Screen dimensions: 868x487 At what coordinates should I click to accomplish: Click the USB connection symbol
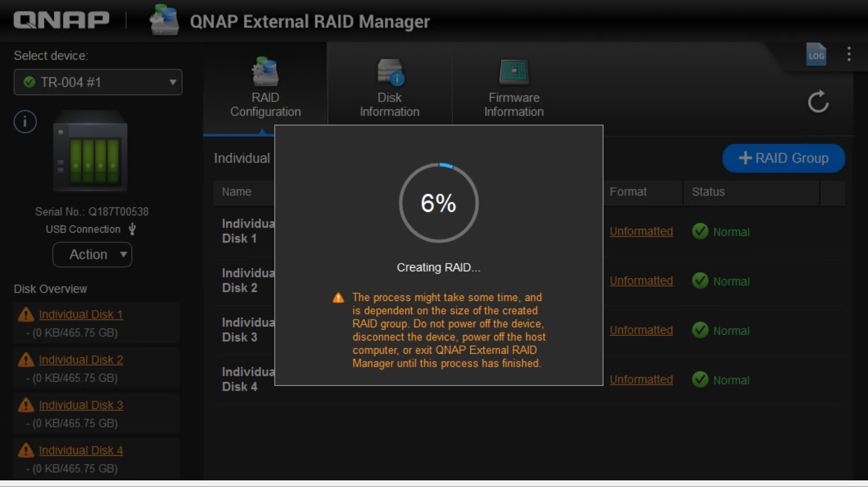click(132, 229)
